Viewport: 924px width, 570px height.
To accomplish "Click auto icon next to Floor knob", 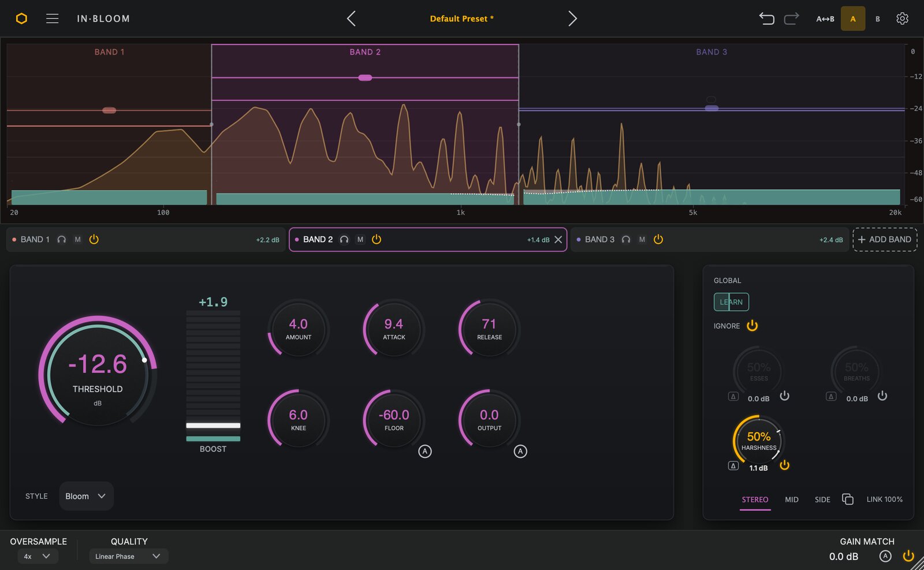I will [425, 451].
